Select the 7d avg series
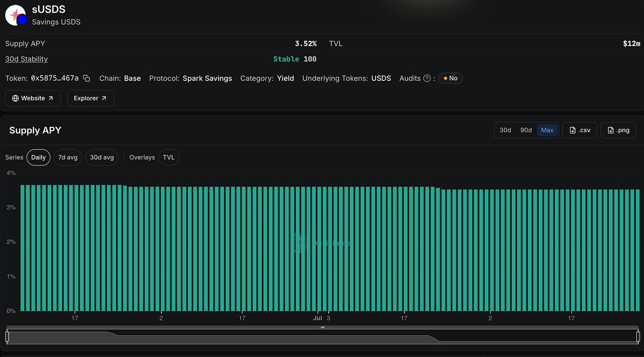Image resolution: width=644 pixels, height=357 pixels. [x=68, y=157]
